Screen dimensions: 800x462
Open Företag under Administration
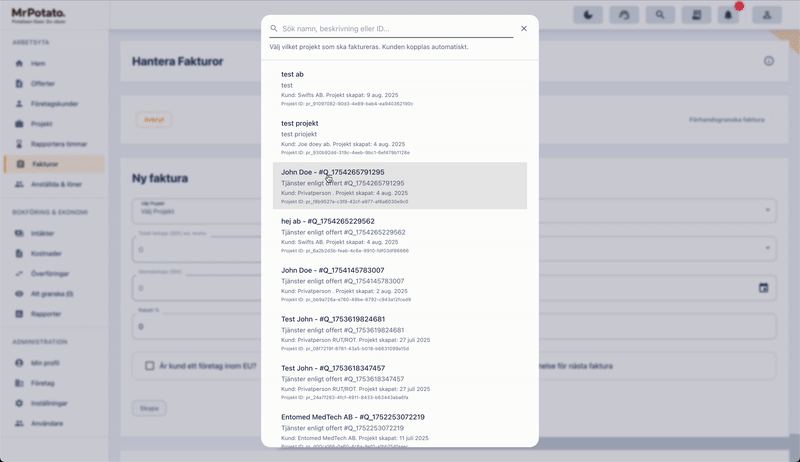(x=54, y=383)
